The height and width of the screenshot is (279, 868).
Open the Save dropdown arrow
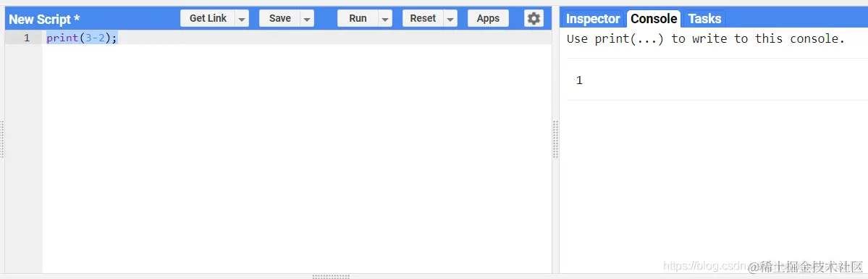point(307,18)
